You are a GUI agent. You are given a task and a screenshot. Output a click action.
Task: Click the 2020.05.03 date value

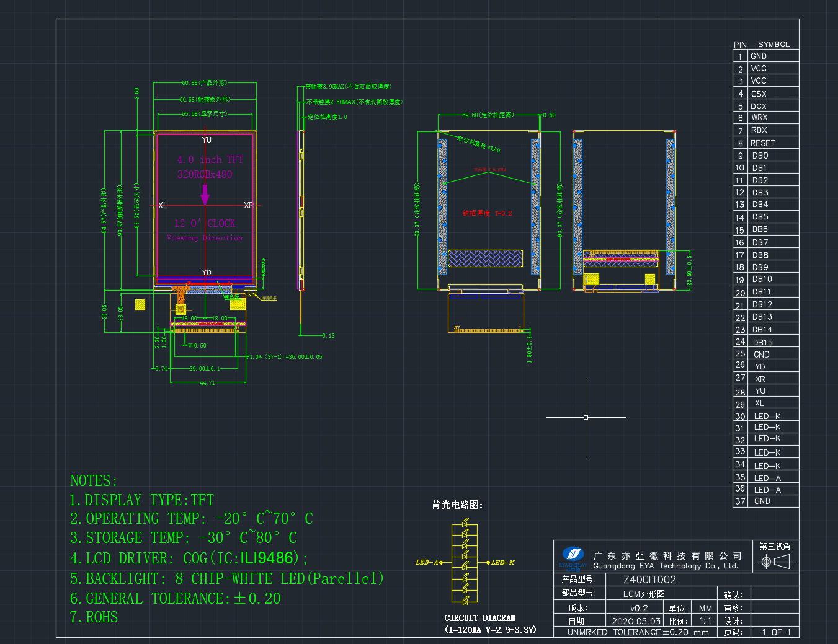point(636,621)
